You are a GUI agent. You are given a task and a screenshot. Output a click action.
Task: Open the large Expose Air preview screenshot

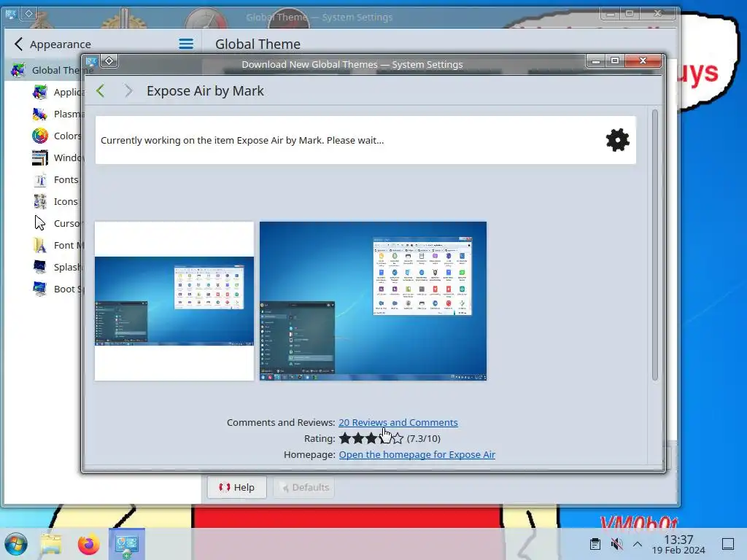tap(373, 301)
